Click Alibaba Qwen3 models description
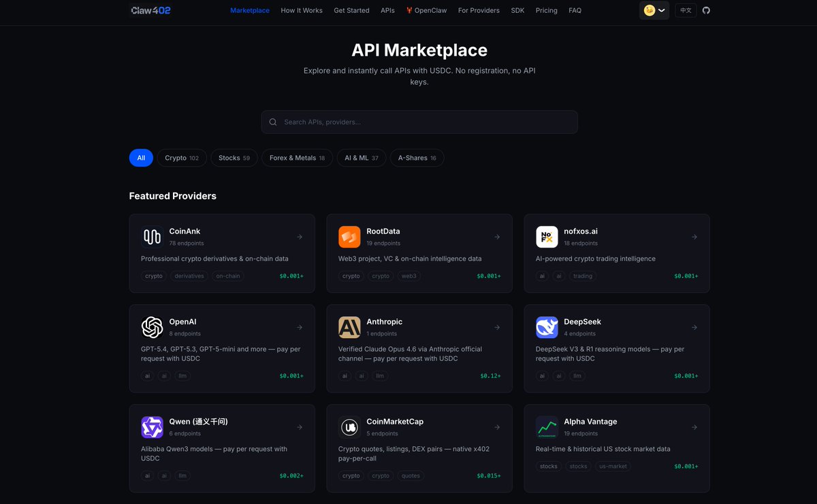This screenshot has height=504, width=817. pos(214,454)
